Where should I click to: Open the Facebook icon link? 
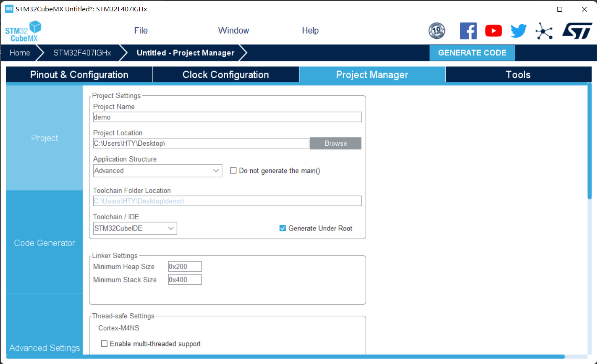click(x=468, y=31)
